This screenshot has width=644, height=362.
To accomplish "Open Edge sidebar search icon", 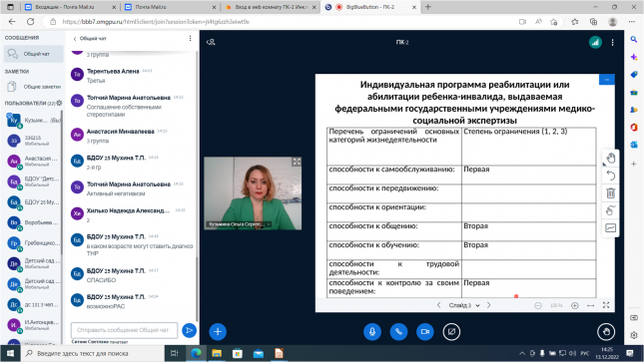I will [x=634, y=40].
